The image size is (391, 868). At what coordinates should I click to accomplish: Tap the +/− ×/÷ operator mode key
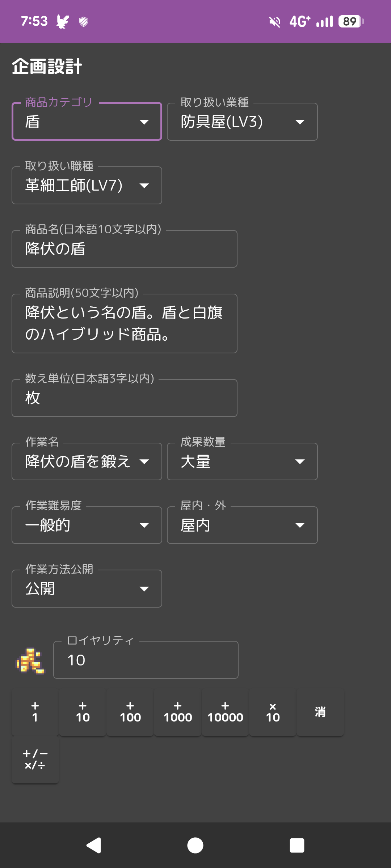tap(35, 760)
